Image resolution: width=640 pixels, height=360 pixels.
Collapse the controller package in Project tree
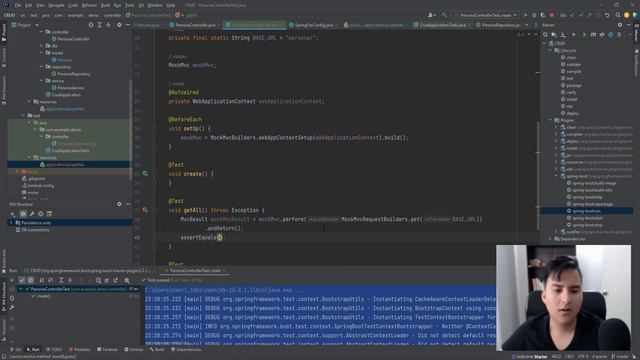point(42,31)
